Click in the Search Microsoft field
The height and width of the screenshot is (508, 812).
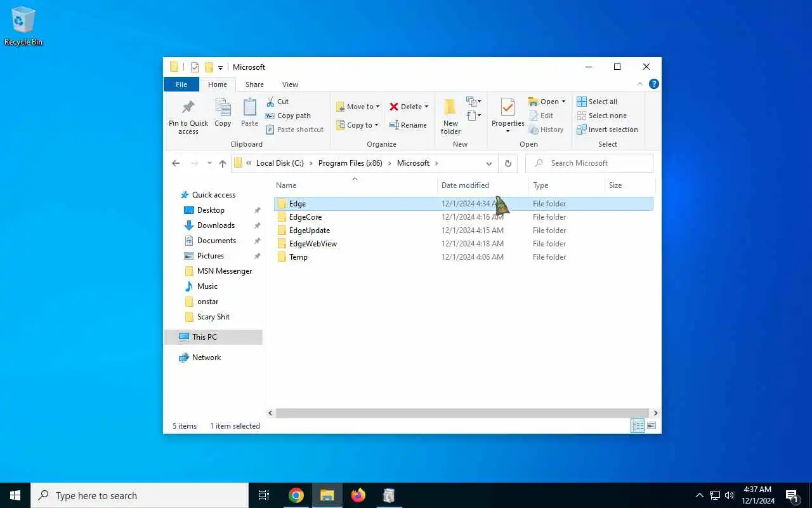click(589, 163)
